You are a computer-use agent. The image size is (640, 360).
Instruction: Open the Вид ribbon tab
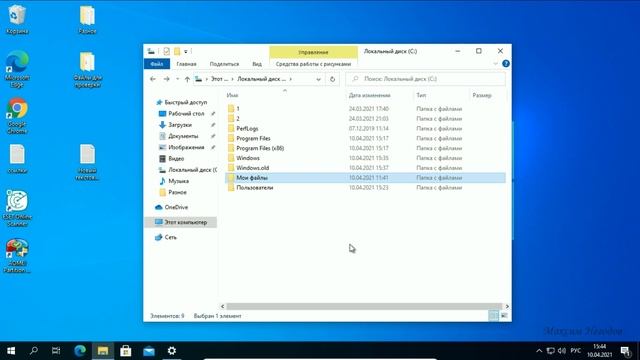coord(257,64)
